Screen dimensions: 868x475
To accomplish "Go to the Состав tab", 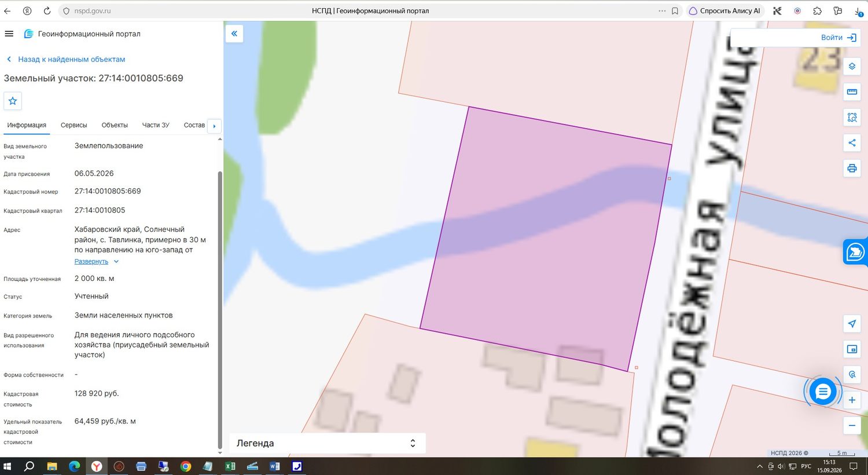I will pos(194,125).
